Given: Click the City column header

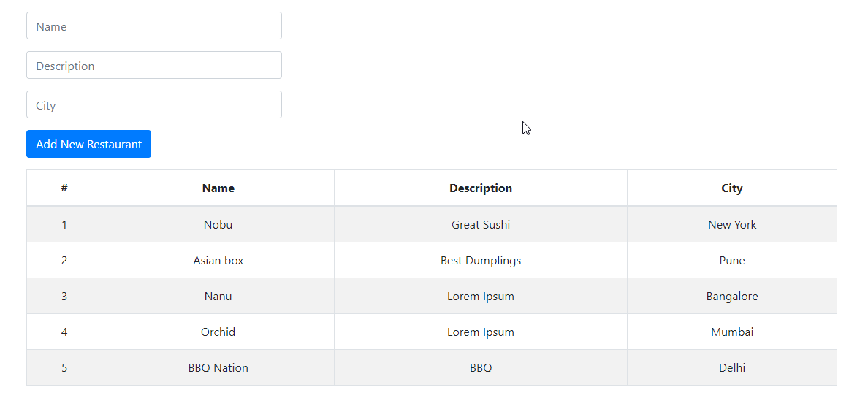Looking at the screenshot, I should [731, 188].
